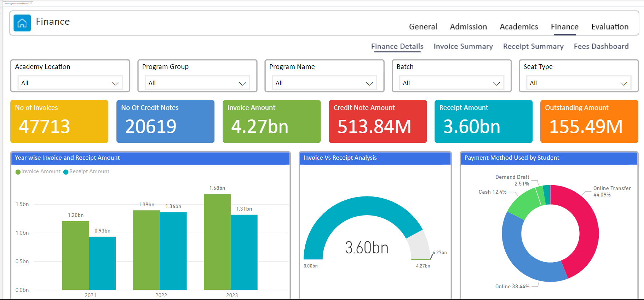This screenshot has width=644, height=300.
Task: Click Year wise Invoice and Receipt Amount title
Action: (67, 158)
